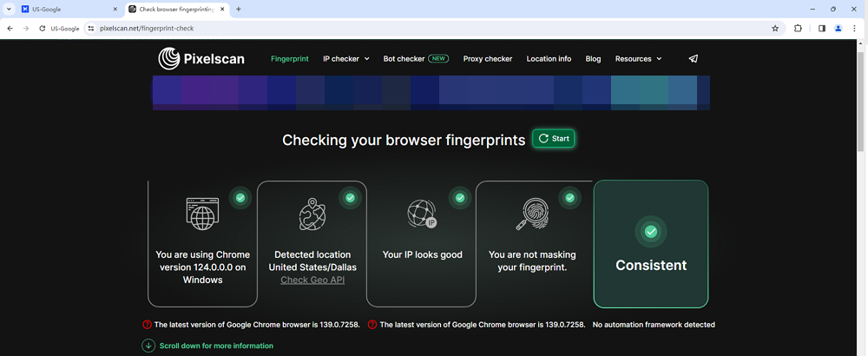
Task: Click green checkmark on fingerprint masking card
Action: pyautogui.click(x=569, y=198)
